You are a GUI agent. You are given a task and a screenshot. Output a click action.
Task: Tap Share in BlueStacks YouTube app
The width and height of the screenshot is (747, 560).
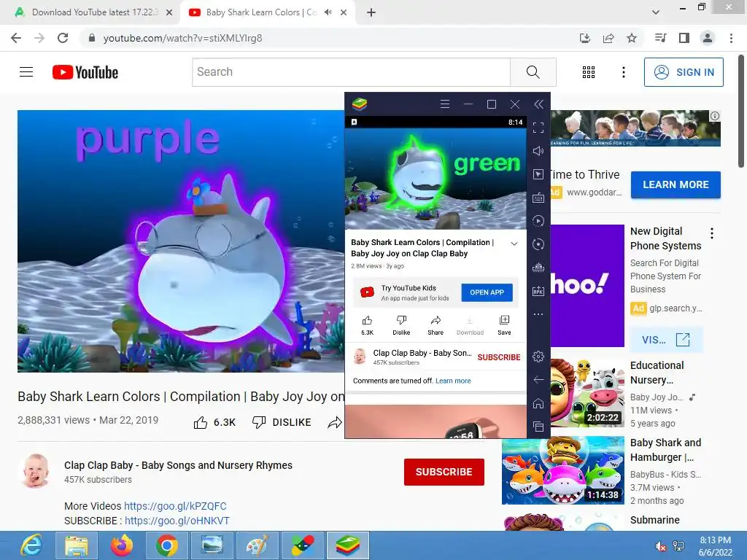[436, 326]
